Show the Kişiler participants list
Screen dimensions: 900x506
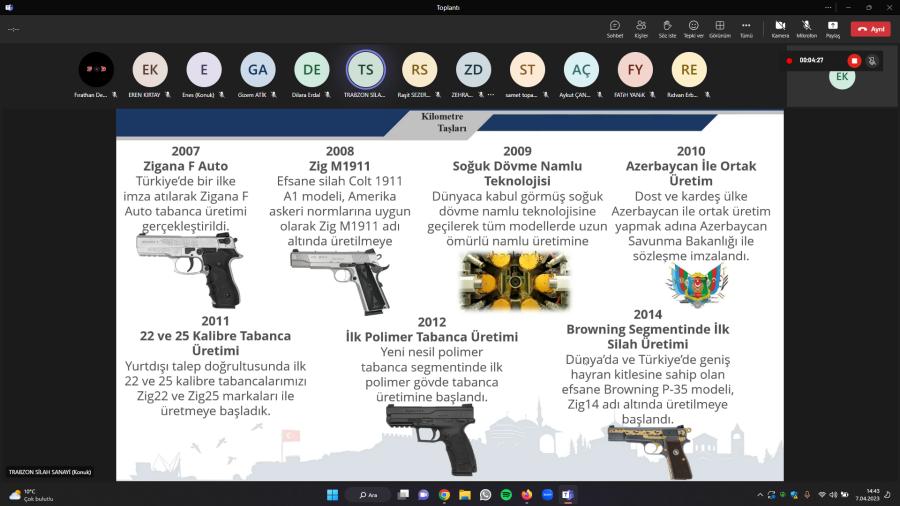pyautogui.click(x=641, y=29)
